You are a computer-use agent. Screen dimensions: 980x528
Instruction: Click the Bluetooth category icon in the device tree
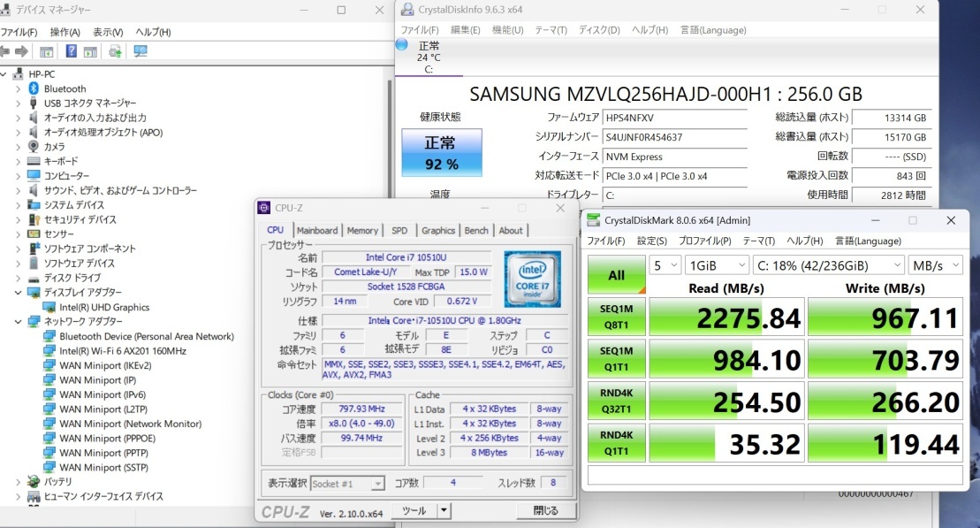click(34, 88)
